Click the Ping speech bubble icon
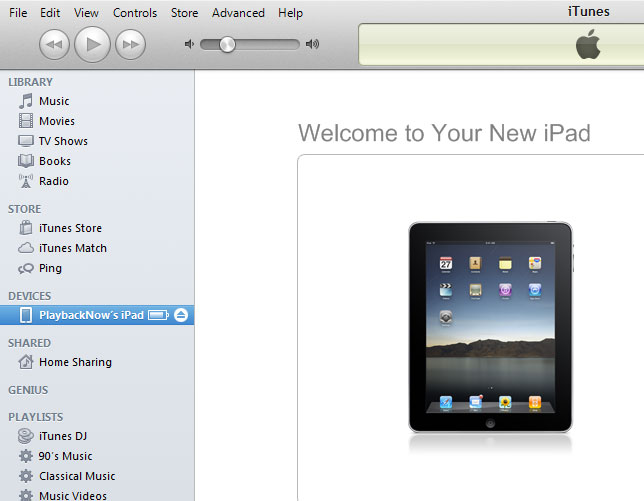This screenshot has width=644, height=501. tap(25, 269)
